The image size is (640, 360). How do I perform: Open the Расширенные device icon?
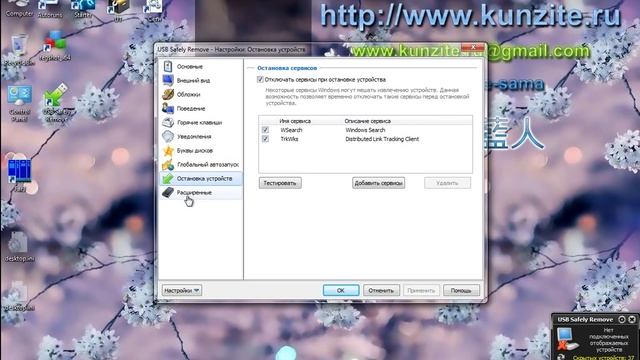click(x=168, y=192)
